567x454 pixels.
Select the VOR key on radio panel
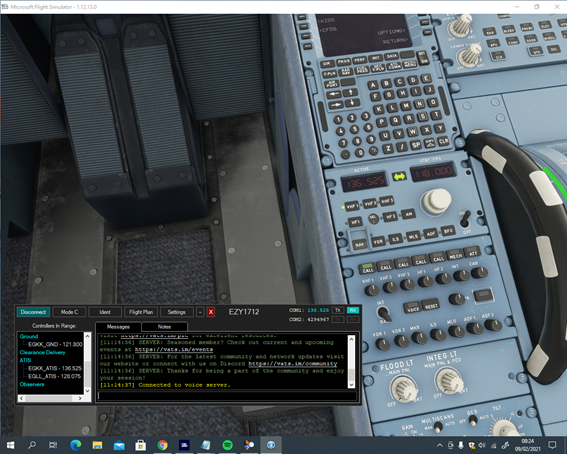378,241
